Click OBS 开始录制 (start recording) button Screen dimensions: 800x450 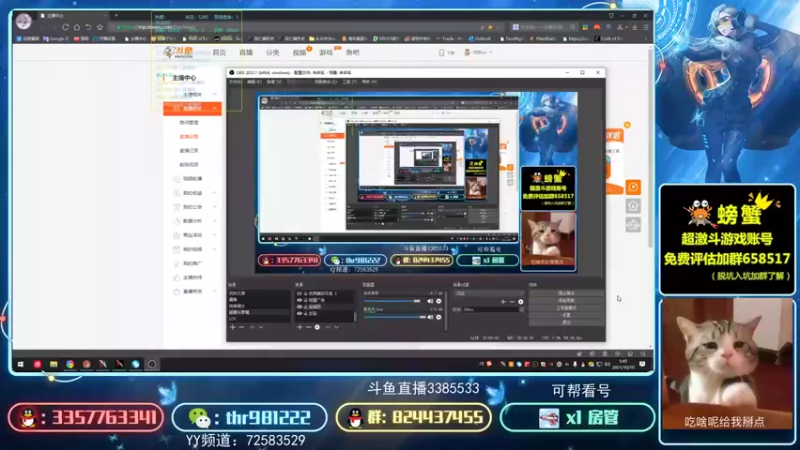566,301
